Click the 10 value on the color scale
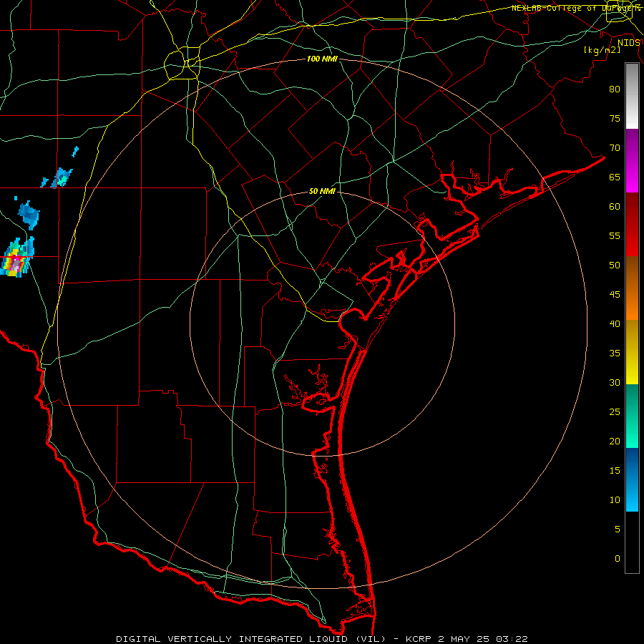This screenshot has height=644, width=644. pyautogui.click(x=615, y=500)
